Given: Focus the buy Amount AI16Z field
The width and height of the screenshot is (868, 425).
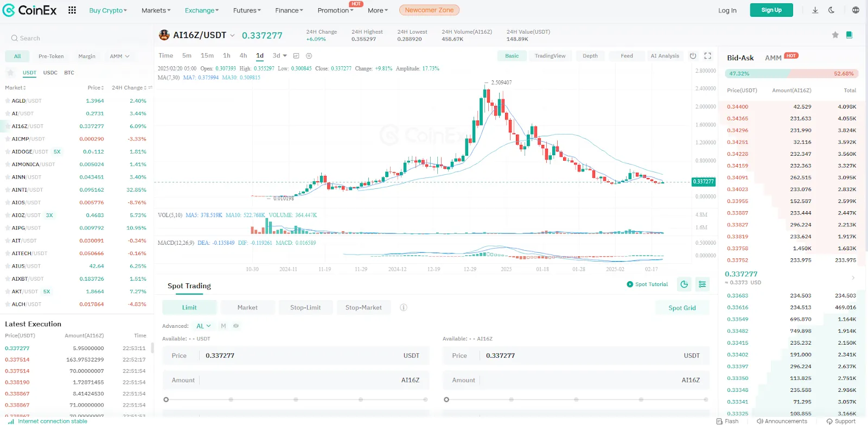Looking at the screenshot, I should 296,380.
